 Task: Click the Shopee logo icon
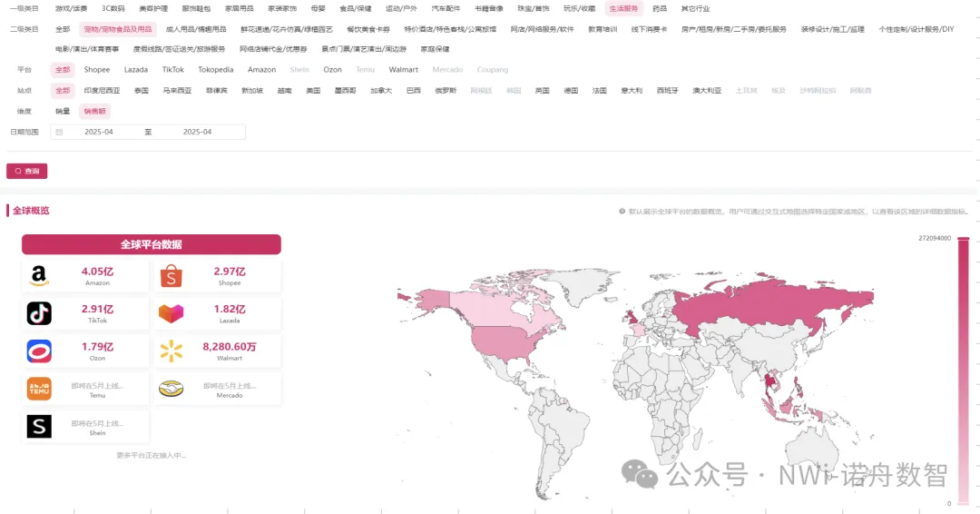tap(171, 276)
